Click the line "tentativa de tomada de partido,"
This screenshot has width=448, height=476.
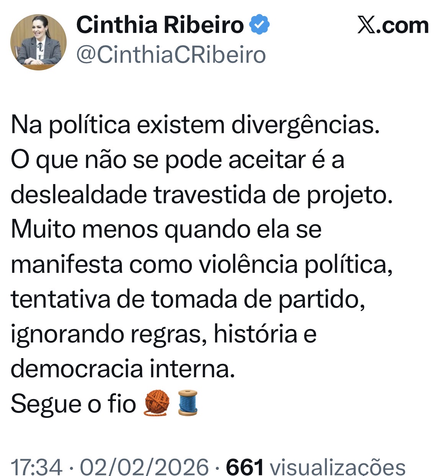coord(188,299)
